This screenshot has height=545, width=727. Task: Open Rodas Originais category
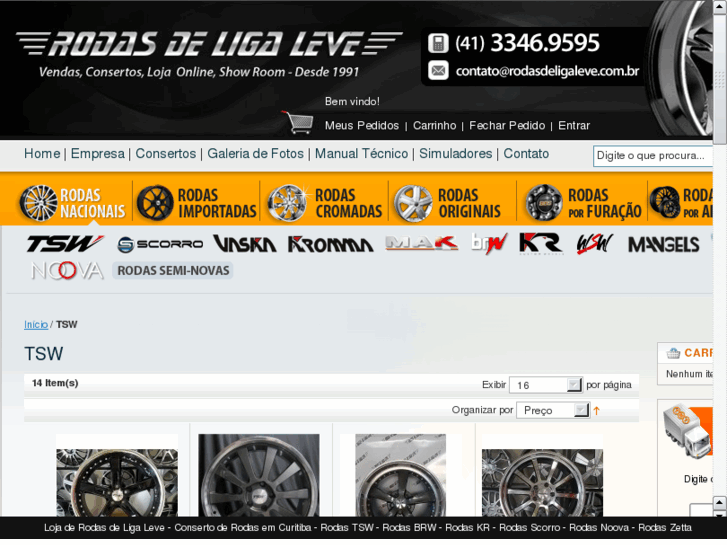[x=447, y=203]
